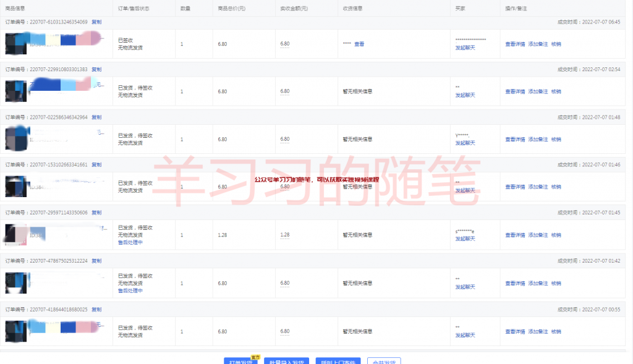Image resolution: width=633 pixels, height=364 pixels.
Task: Click 查看 link in first order's 收货信息
Action: tap(359, 44)
